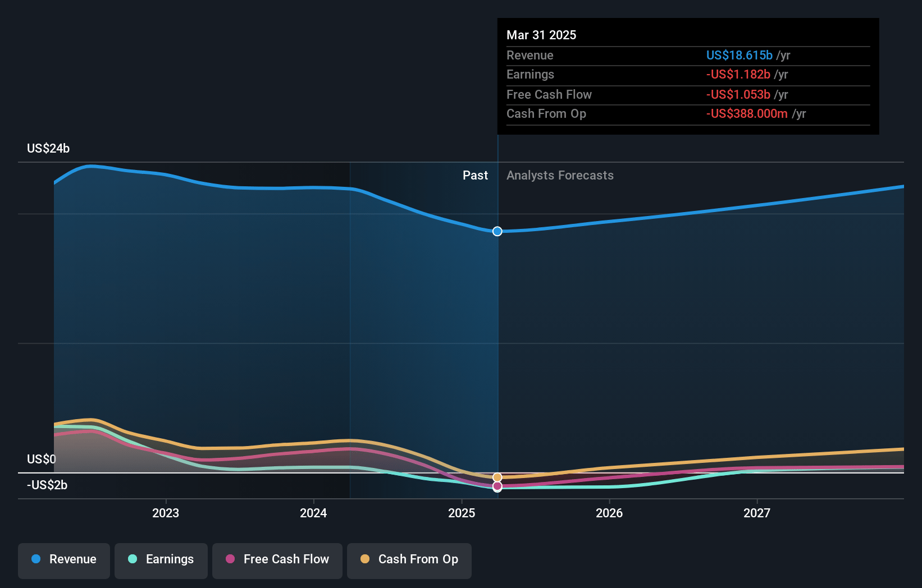Select the Cash From Op marker at Mar 2025
922x588 pixels.
(x=497, y=477)
